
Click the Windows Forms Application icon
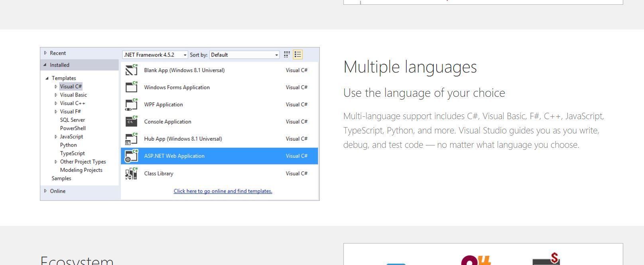coord(132,87)
